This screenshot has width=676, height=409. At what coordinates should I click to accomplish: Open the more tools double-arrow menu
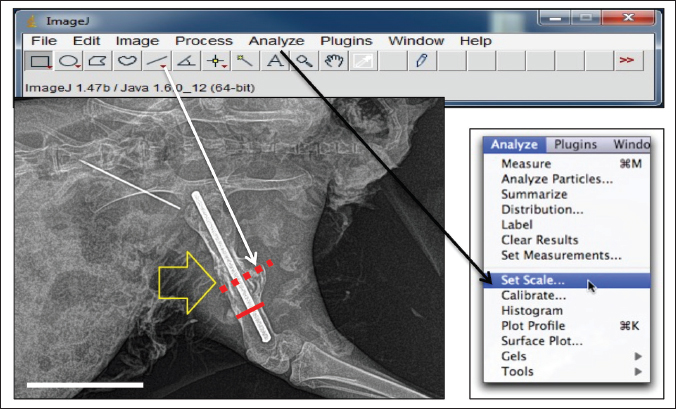627,62
